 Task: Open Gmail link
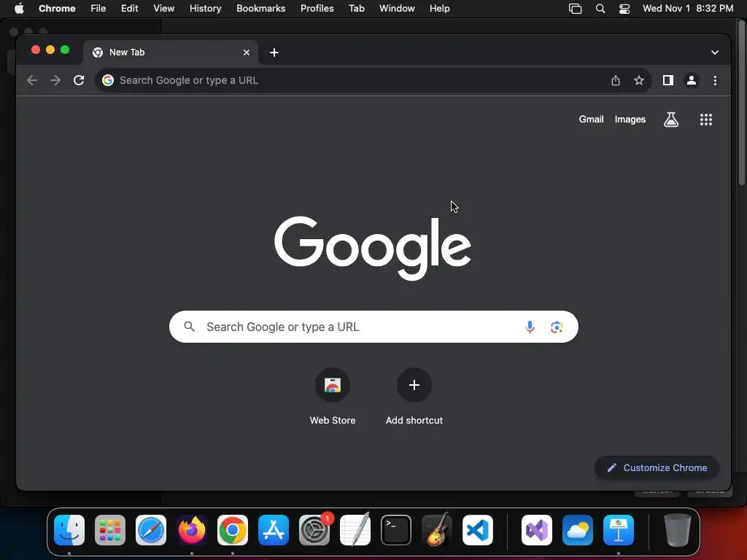click(591, 120)
